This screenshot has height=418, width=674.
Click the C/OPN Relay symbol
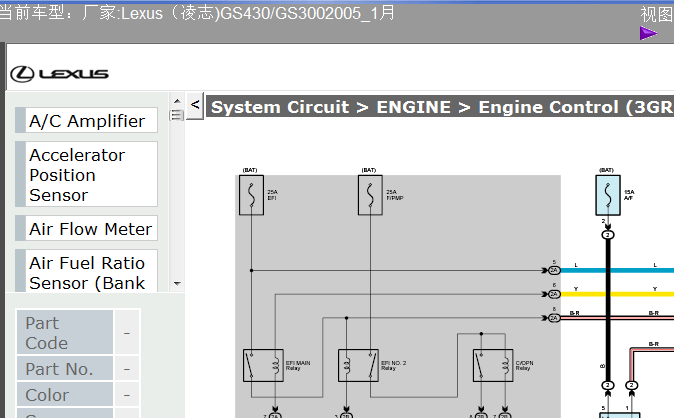point(493,366)
